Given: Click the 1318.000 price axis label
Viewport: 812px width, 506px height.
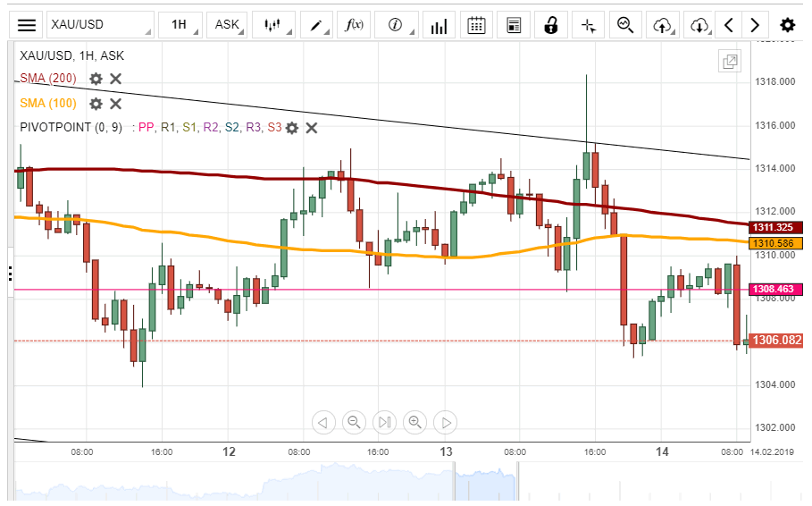Looking at the screenshot, I should point(774,81).
